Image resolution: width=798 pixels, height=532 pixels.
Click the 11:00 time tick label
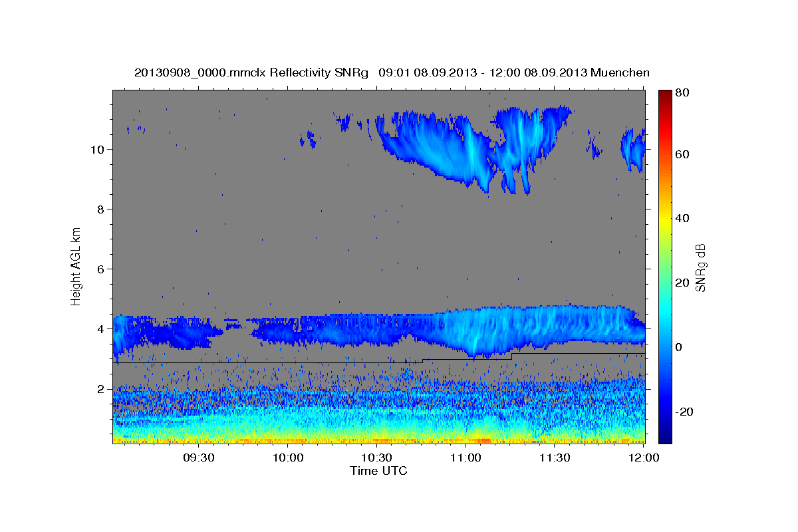pos(465,458)
